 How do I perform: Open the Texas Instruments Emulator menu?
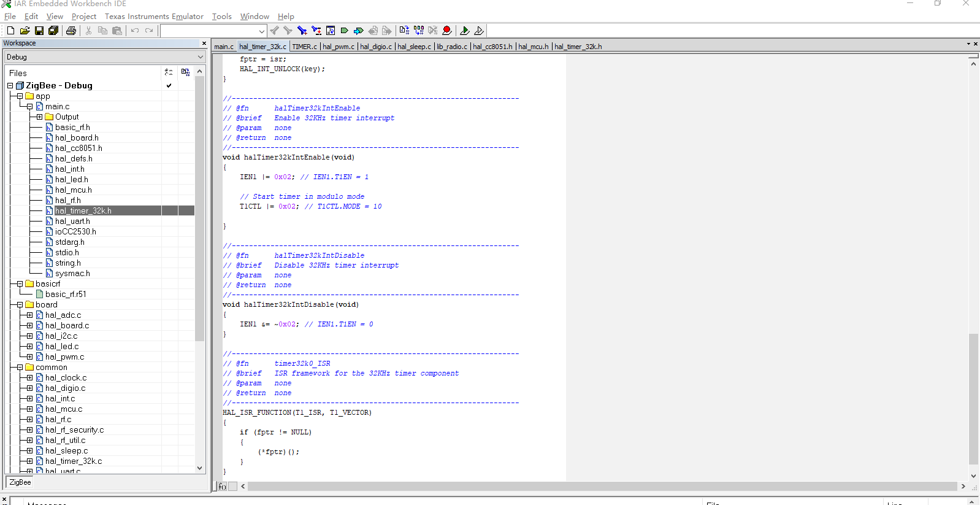pyautogui.click(x=154, y=17)
